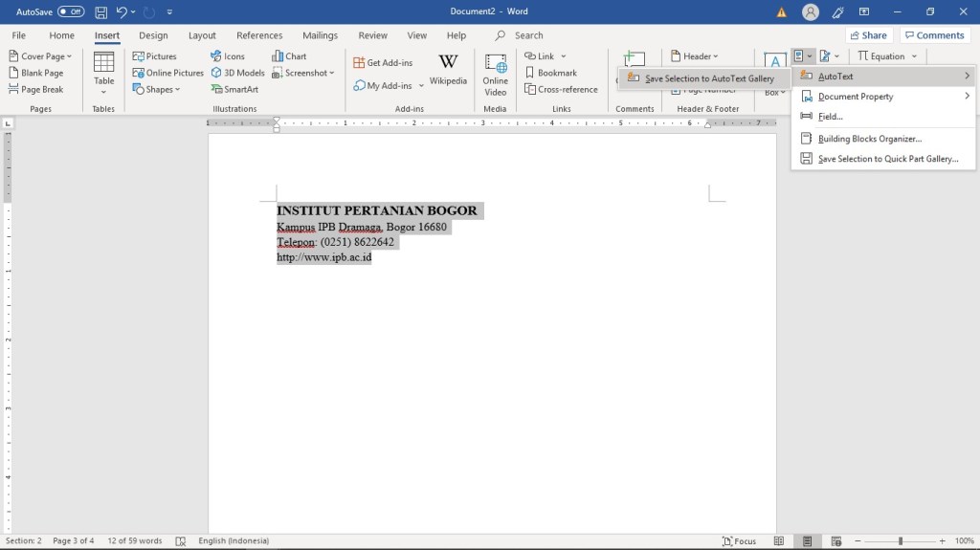Open the Shapes dropdown

click(x=177, y=89)
